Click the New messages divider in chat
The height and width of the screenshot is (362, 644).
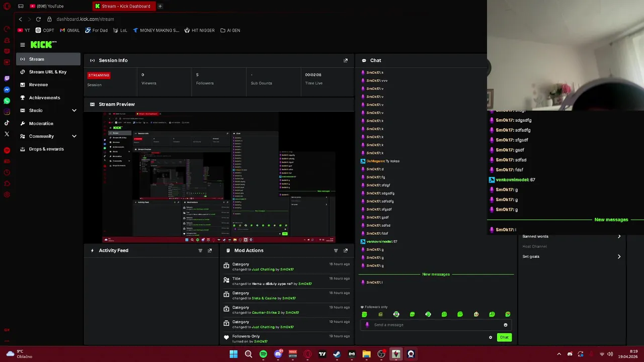(x=436, y=274)
